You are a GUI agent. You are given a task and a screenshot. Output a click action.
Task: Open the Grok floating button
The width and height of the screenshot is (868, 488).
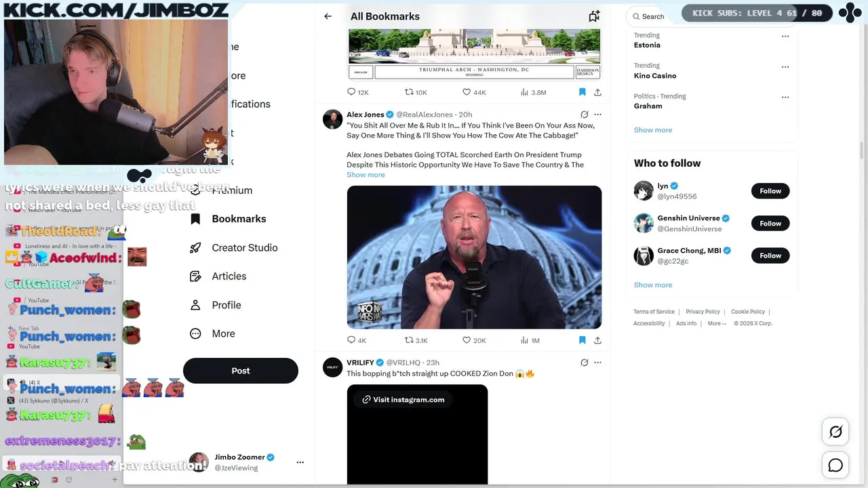click(x=835, y=432)
